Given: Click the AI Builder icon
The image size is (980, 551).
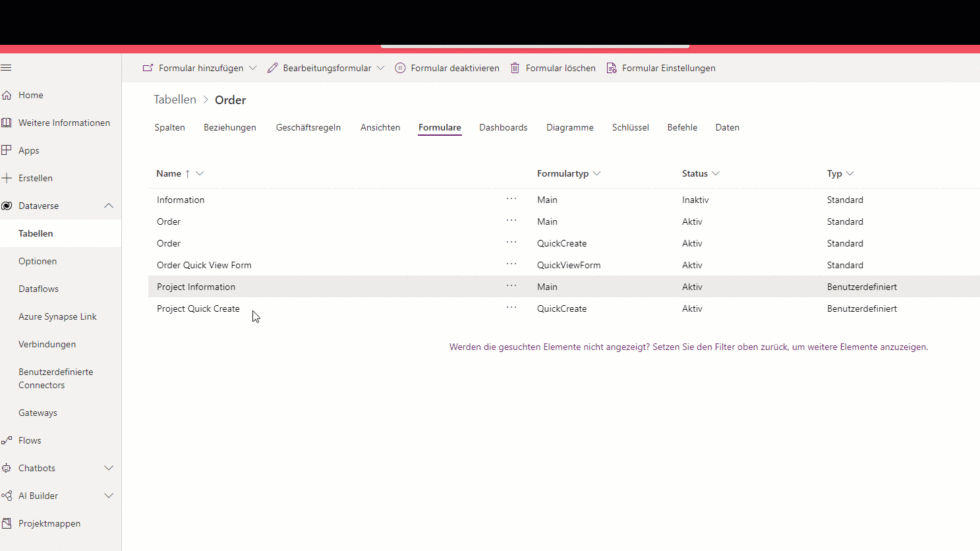Looking at the screenshot, I should 7,496.
